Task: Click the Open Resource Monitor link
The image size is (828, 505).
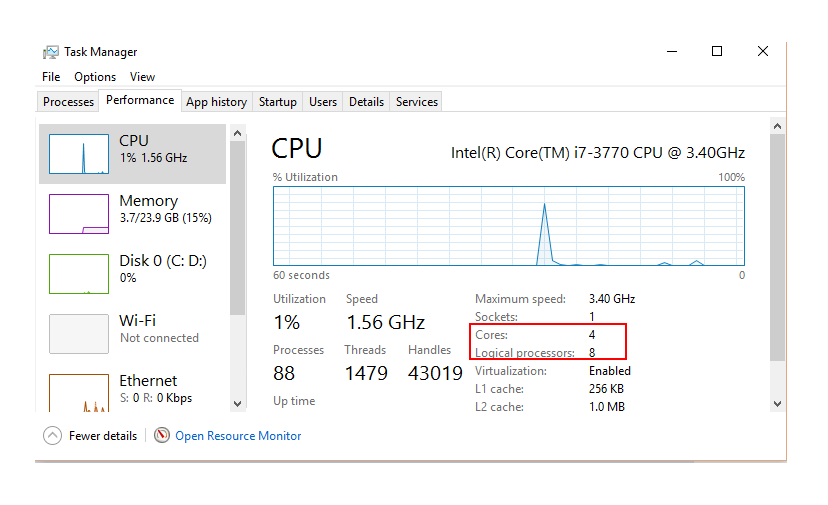Action: click(x=238, y=436)
